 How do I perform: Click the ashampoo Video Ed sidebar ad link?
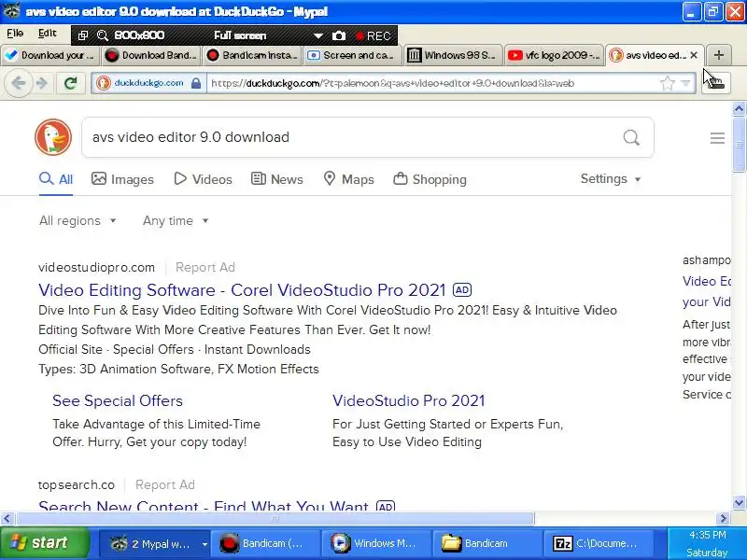coord(707,291)
